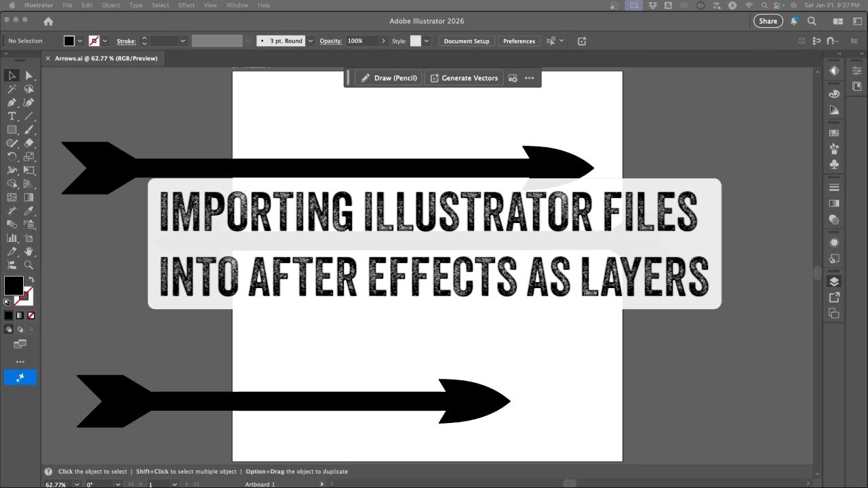Select the Shaper tool

click(12, 143)
